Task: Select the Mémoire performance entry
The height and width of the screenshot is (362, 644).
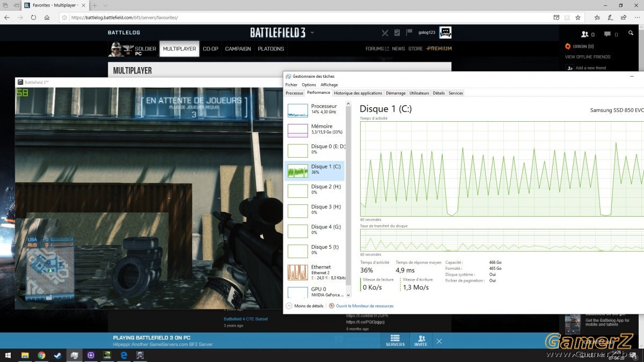Action: click(314, 130)
